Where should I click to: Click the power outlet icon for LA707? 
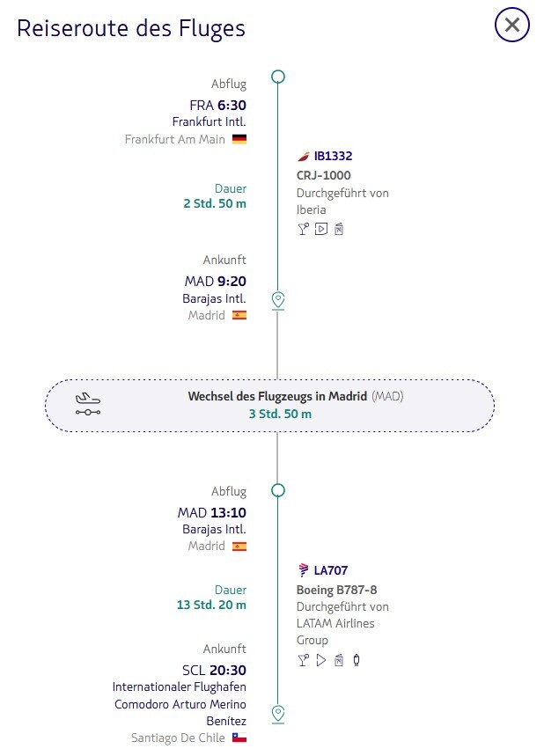coord(357,660)
